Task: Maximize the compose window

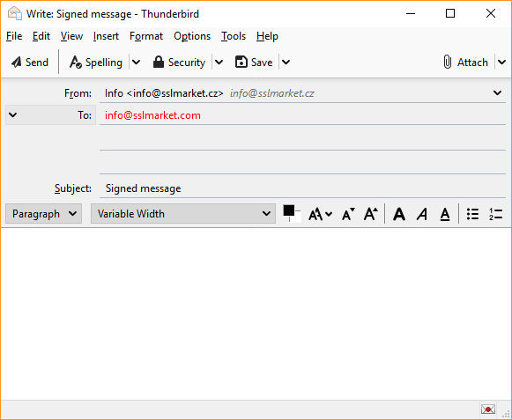Action: (x=450, y=14)
